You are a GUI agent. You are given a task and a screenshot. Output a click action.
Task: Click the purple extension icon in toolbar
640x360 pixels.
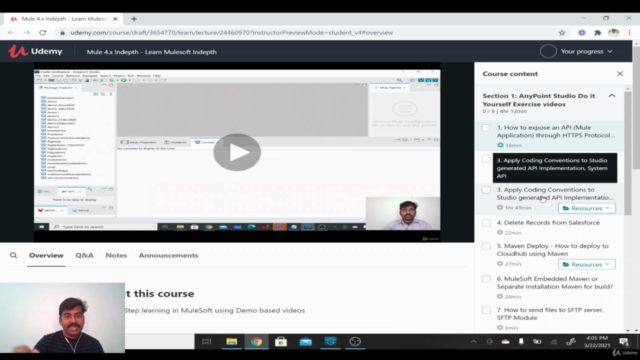582,33
